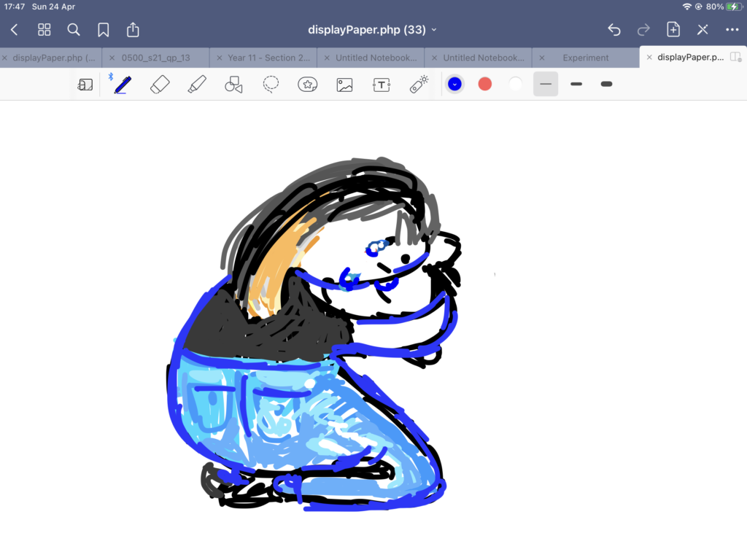Select the Highlighter tool
The height and width of the screenshot is (560, 747).
(196, 85)
